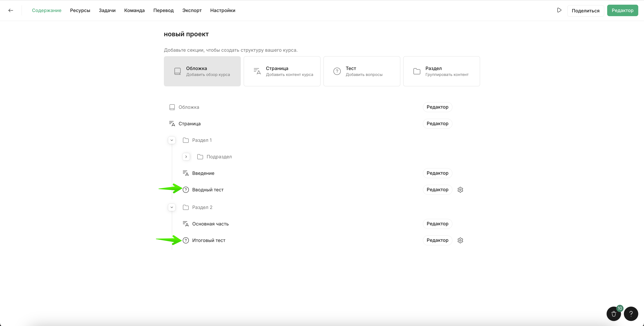The width and height of the screenshot is (644, 326).
Task: Click the Итоговый тест question icon
Action: (186, 240)
